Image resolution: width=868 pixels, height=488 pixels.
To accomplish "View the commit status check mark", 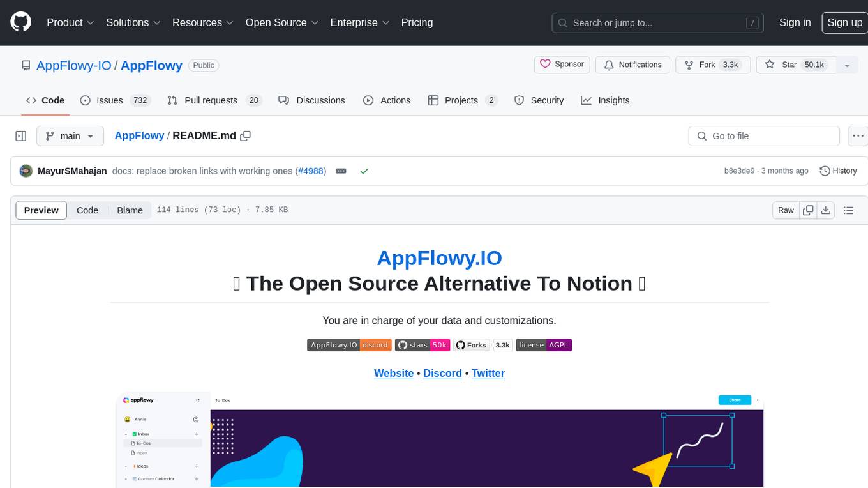I will pyautogui.click(x=364, y=171).
